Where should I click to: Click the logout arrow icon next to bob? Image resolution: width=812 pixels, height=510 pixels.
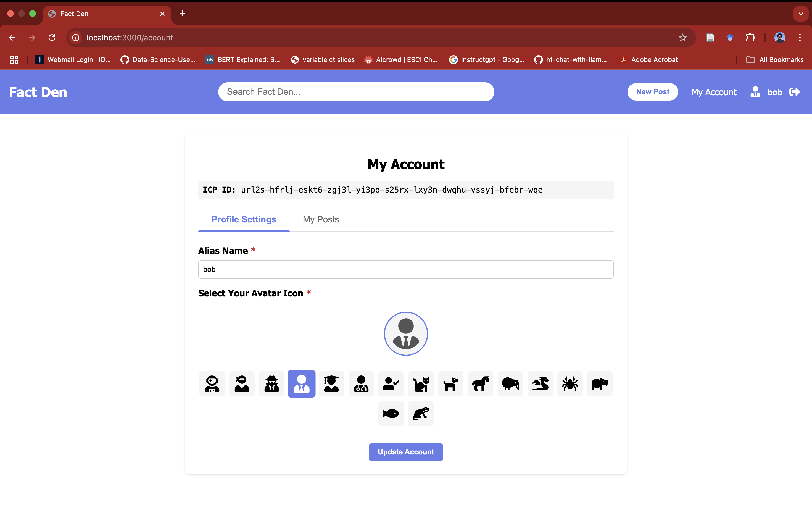pos(795,92)
